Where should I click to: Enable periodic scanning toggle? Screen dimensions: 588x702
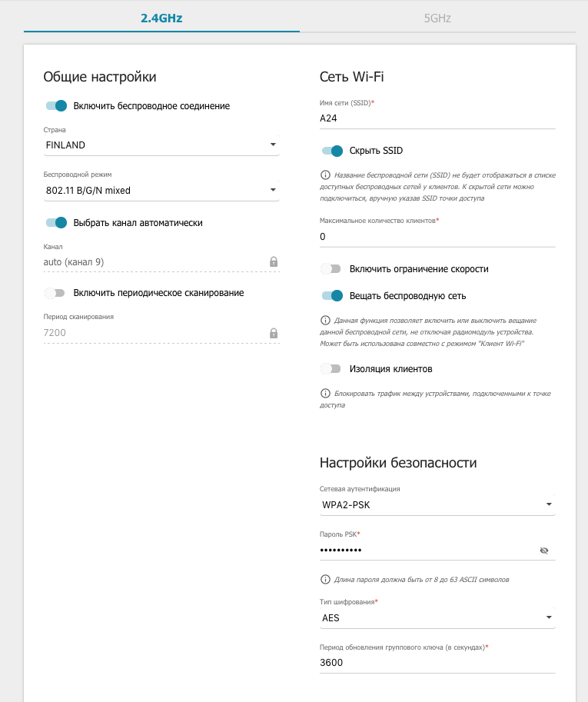pos(56,293)
